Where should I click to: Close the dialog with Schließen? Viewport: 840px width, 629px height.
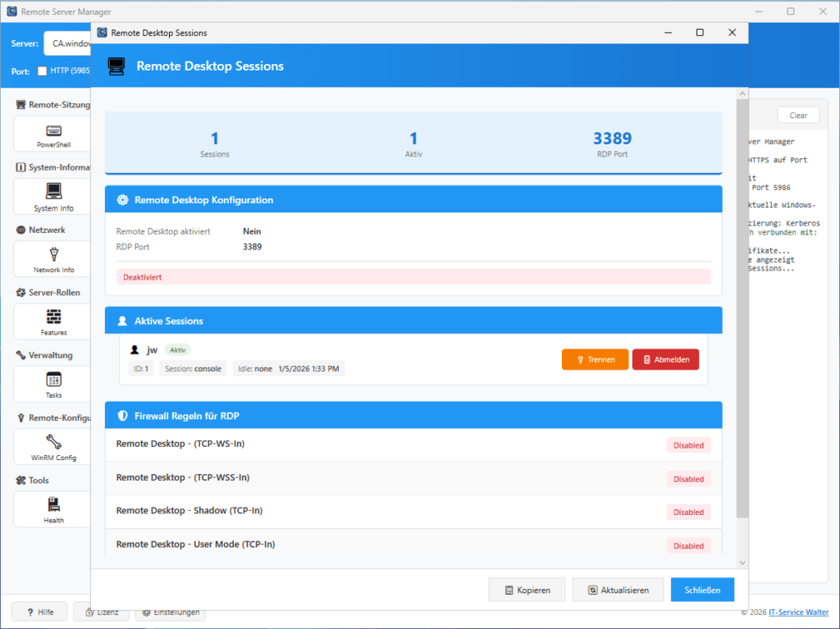coord(702,589)
